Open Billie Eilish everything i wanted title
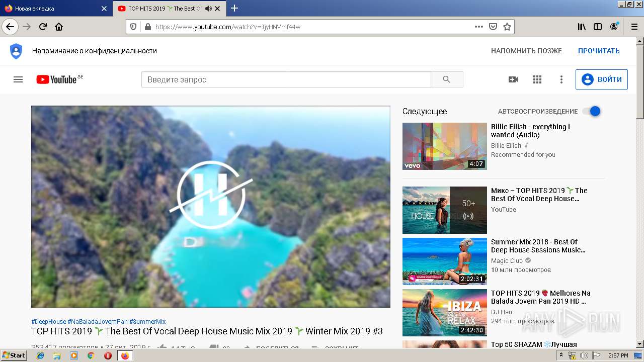Image resolution: width=644 pixels, height=362 pixels. click(x=530, y=131)
